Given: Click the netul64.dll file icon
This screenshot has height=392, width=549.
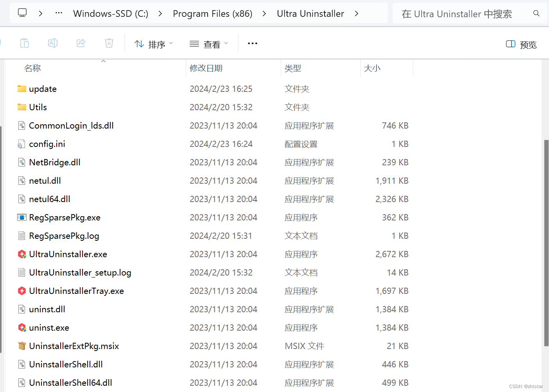Looking at the screenshot, I should [22, 199].
